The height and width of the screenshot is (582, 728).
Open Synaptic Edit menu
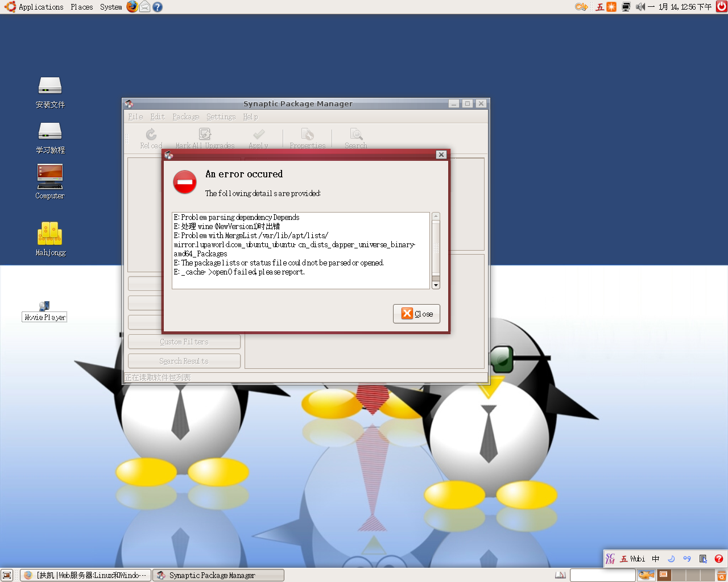coord(158,117)
